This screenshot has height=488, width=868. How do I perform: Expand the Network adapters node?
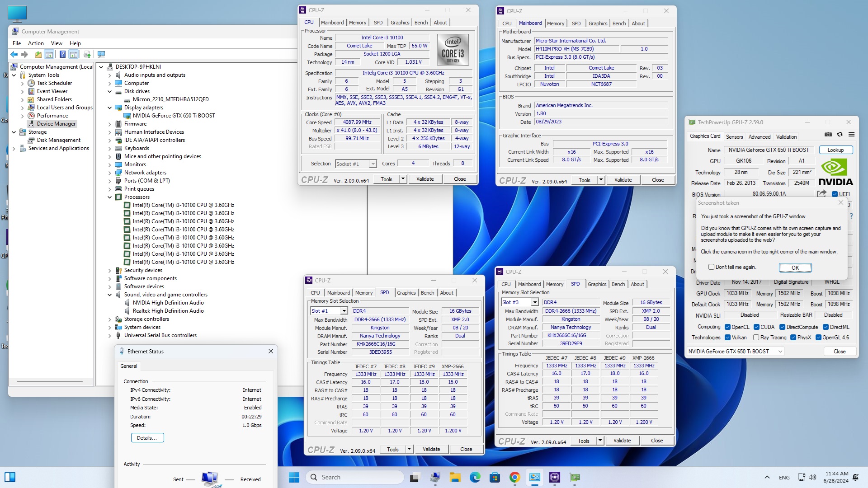109,173
